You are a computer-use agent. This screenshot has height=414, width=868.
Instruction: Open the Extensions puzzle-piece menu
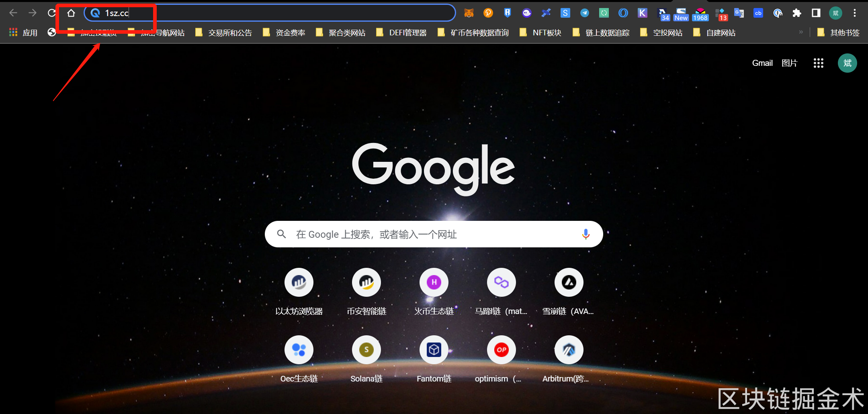point(797,13)
